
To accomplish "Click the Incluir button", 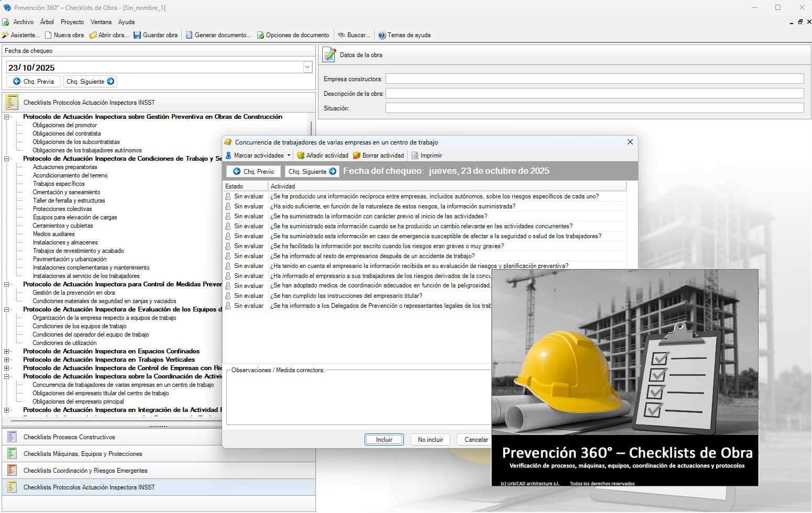I will click(384, 439).
